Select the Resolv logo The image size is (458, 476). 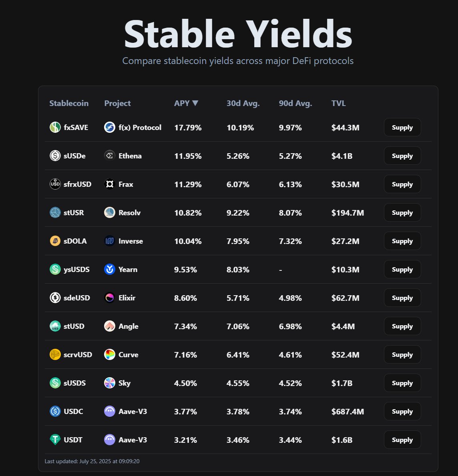coord(109,212)
